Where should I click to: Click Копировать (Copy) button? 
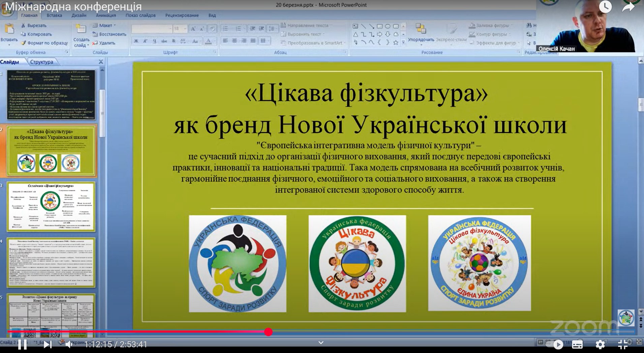click(36, 34)
